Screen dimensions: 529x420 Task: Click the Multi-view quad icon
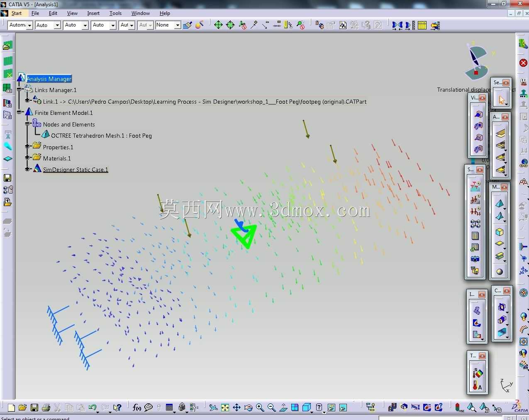click(x=295, y=408)
